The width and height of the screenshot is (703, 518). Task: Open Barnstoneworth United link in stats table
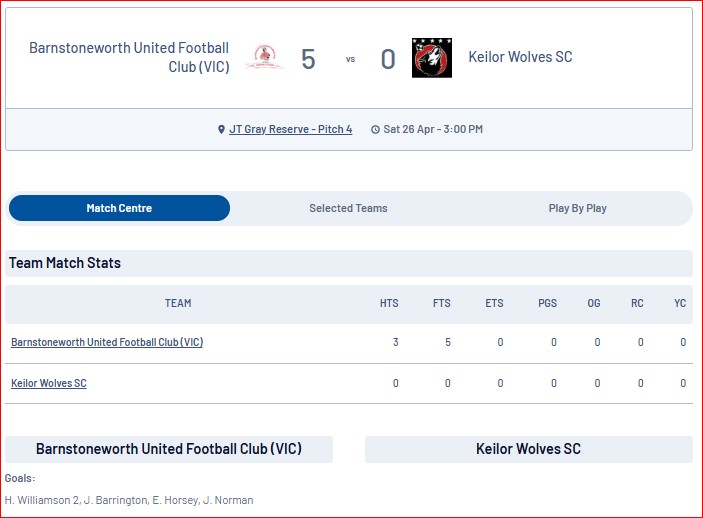107,342
